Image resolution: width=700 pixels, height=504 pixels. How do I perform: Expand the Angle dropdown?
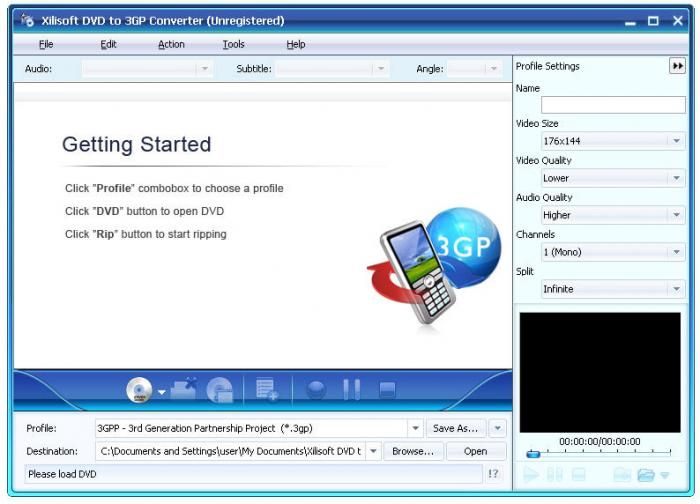point(494,69)
